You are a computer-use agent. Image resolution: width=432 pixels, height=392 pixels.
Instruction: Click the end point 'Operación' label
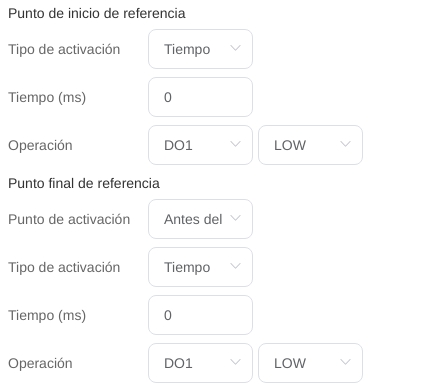pos(40,364)
